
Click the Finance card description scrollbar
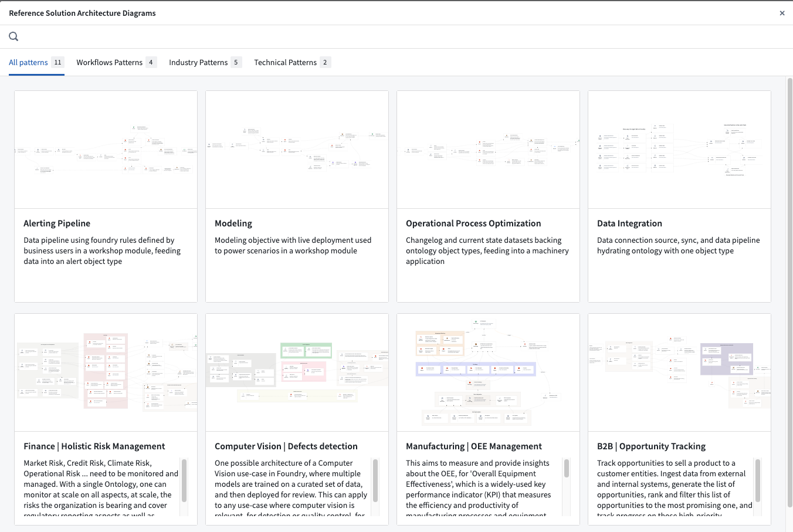[x=184, y=480]
